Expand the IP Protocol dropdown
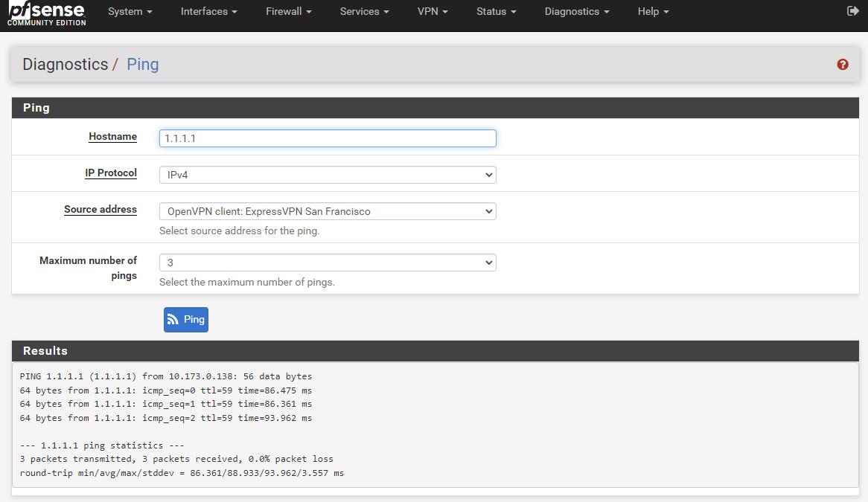 (328, 175)
